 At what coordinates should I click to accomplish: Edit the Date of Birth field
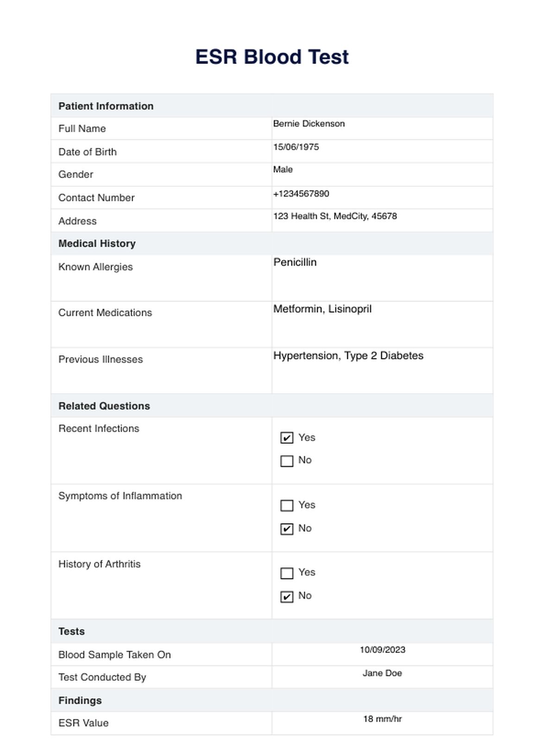pyautogui.click(x=382, y=151)
